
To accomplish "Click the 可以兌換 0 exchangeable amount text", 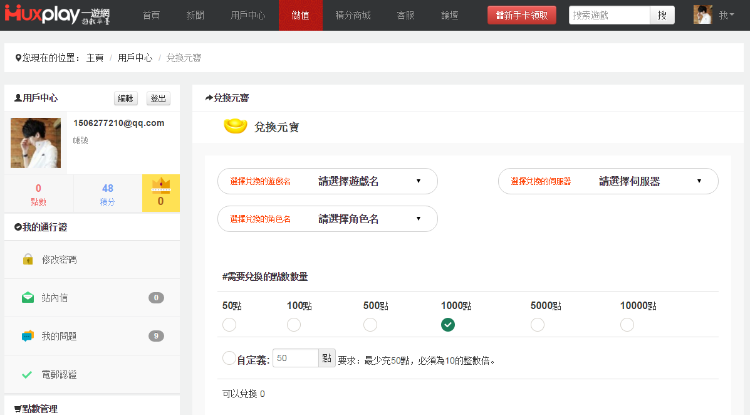I will click(x=244, y=394).
